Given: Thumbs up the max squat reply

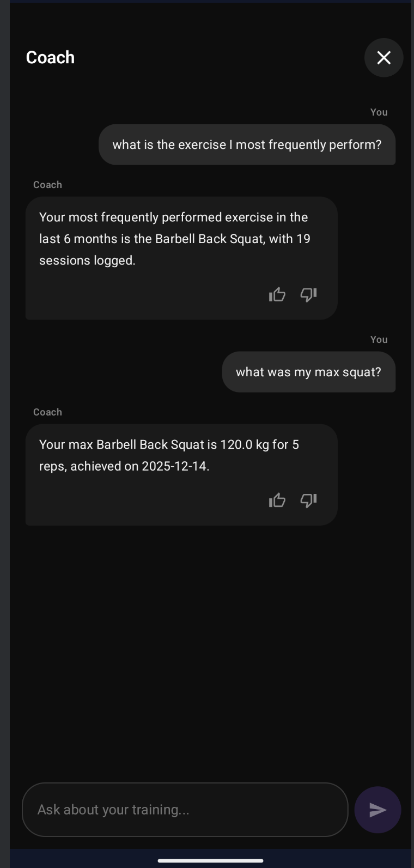Looking at the screenshot, I should click(277, 501).
